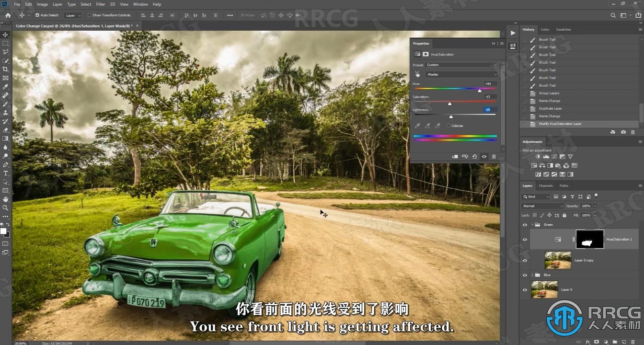The image size is (644, 345).
Task: Delete the adjustment layer from Properties
Action: (494, 157)
